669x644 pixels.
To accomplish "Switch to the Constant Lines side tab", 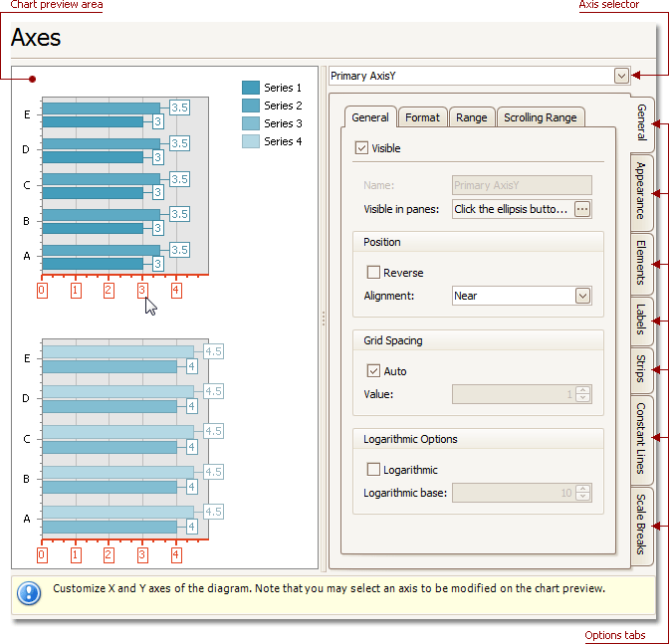I will click(x=642, y=438).
